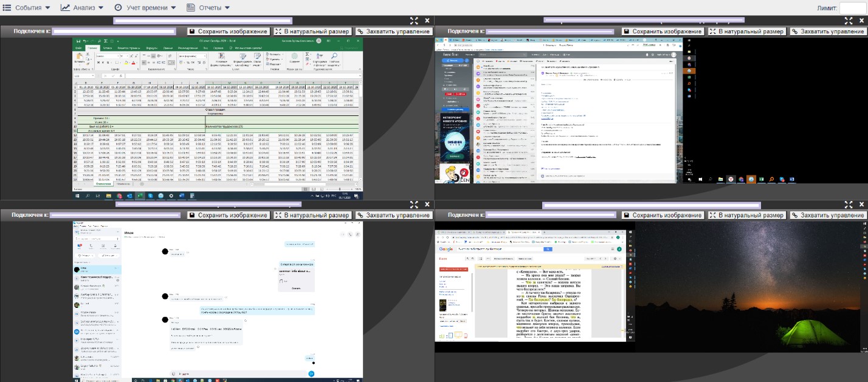The width and height of the screenshot is (868, 382).
Task: Save image of the Excel screen
Action: click(228, 31)
